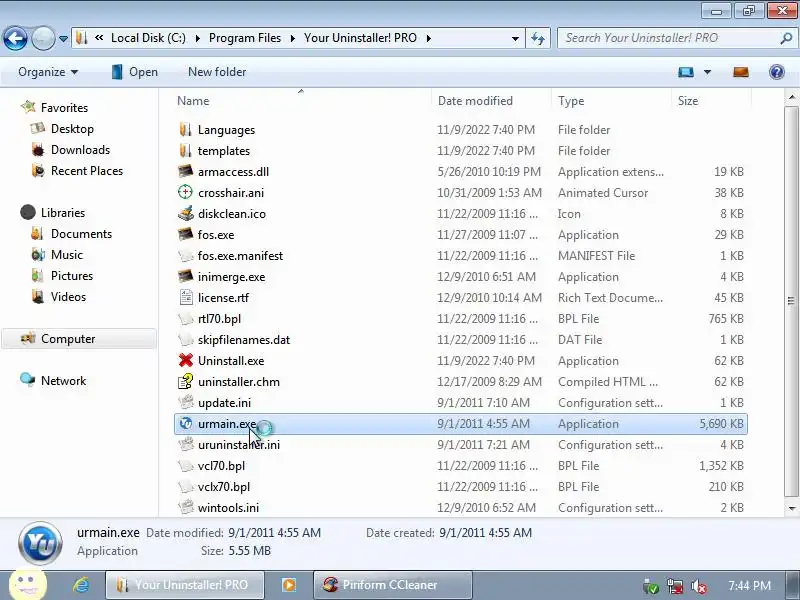Image resolution: width=800 pixels, height=600 pixels.
Task: Select the Languages folder icon
Action: [185, 130]
